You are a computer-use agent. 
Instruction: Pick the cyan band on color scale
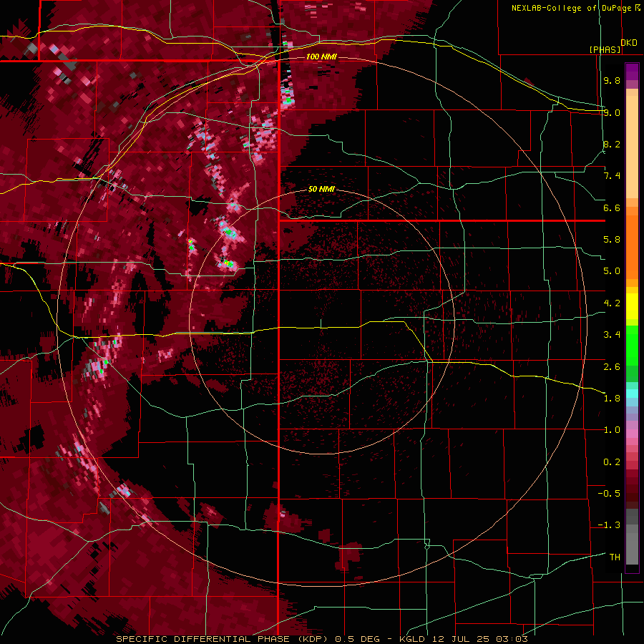[x=632, y=394]
